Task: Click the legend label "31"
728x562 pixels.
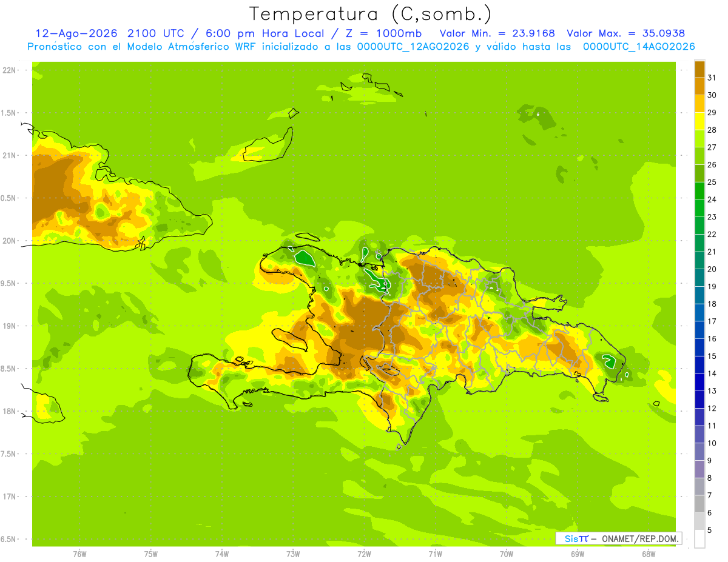Action: (x=712, y=77)
